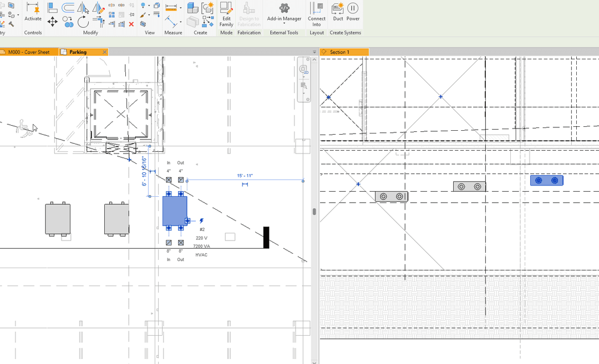Expand Add-in Manager dropdown arrow
The height and width of the screenshot is (364, 599).
[x=284, y=24]
